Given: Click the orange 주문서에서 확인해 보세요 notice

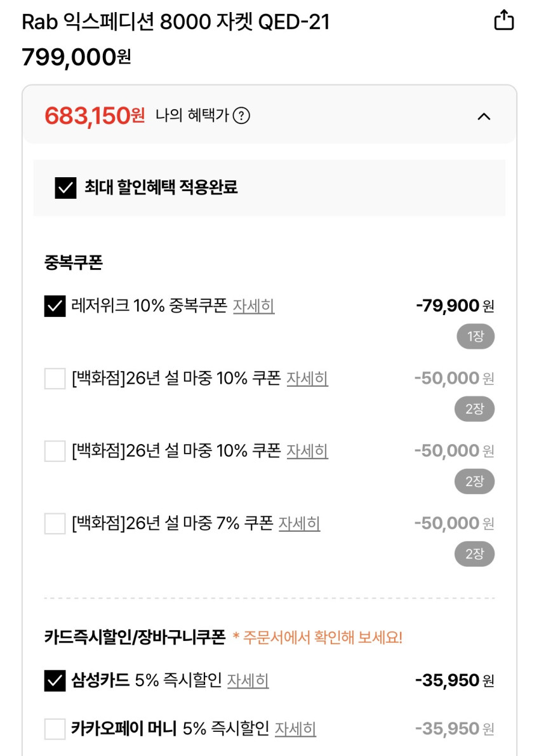Looking at the screenshot, I should [x=317, y=638].
